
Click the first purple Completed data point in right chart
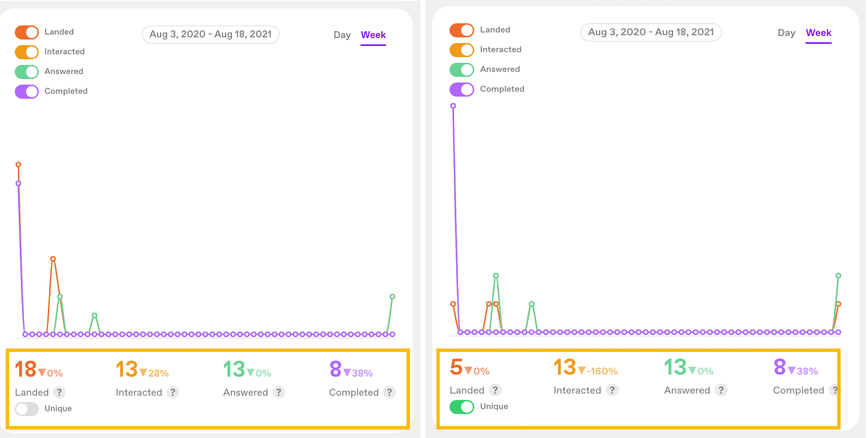(453, 106)
